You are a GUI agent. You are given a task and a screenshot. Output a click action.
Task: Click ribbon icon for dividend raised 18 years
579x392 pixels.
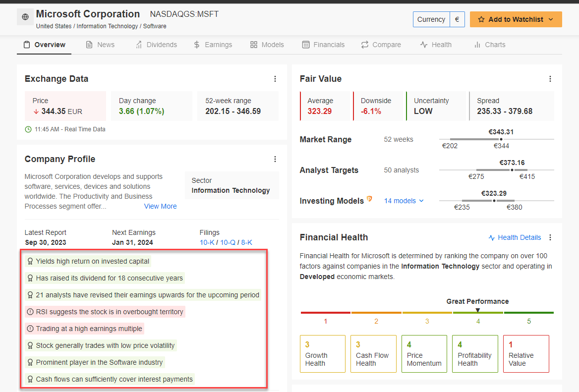(x=30, y=279)
